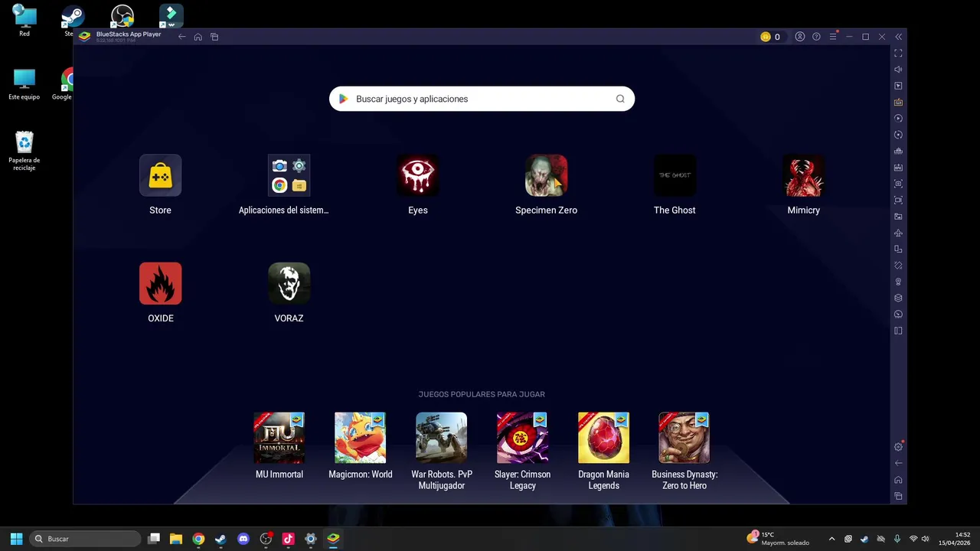Launch the Eyes game
Screen dimensions: 980x551
click(x=417, y=175)
